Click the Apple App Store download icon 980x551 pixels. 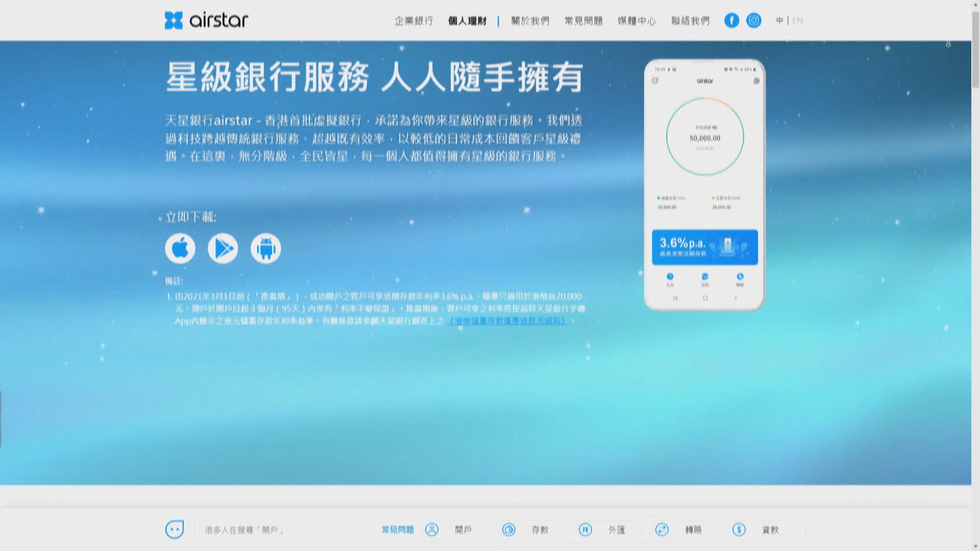point(180,248)
